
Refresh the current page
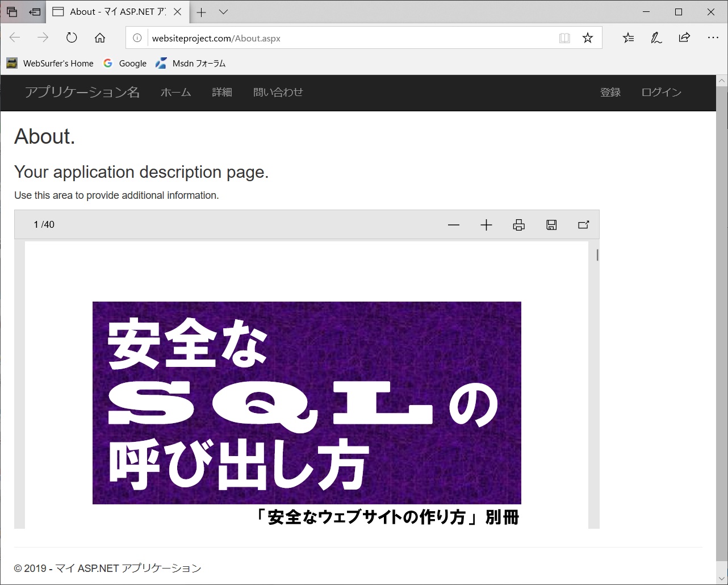tap(72, 38)
